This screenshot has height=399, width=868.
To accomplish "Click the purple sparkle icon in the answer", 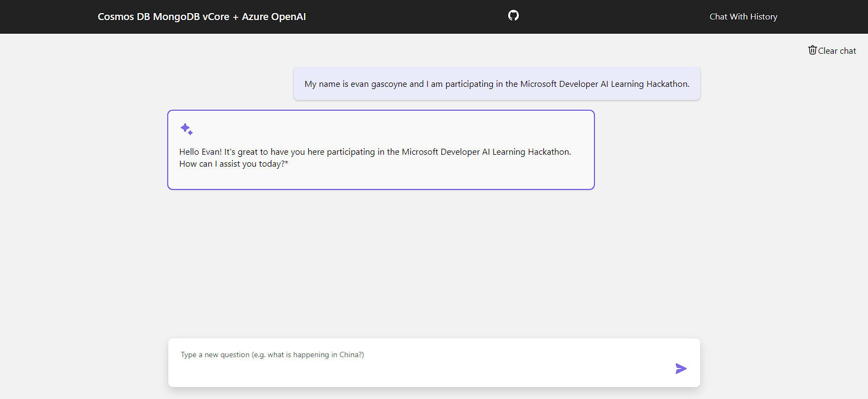I will [x=186, y=129].
